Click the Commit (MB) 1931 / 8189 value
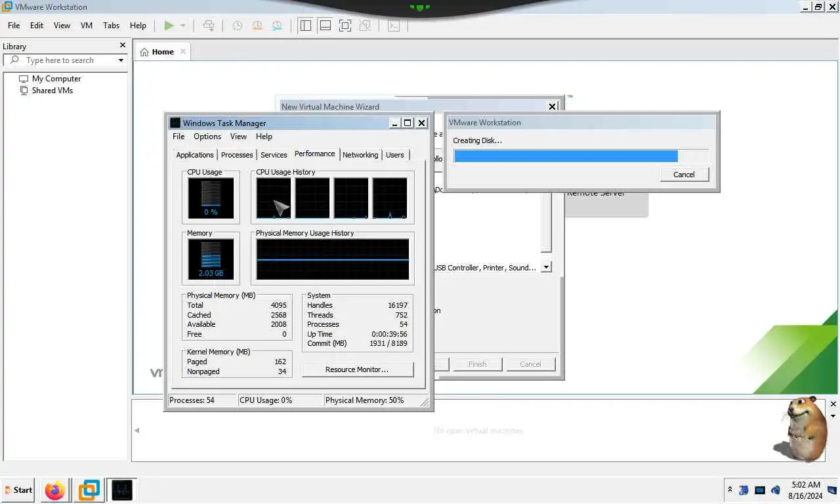This screenshot has height=504, width=840. (x=388, y=343)
